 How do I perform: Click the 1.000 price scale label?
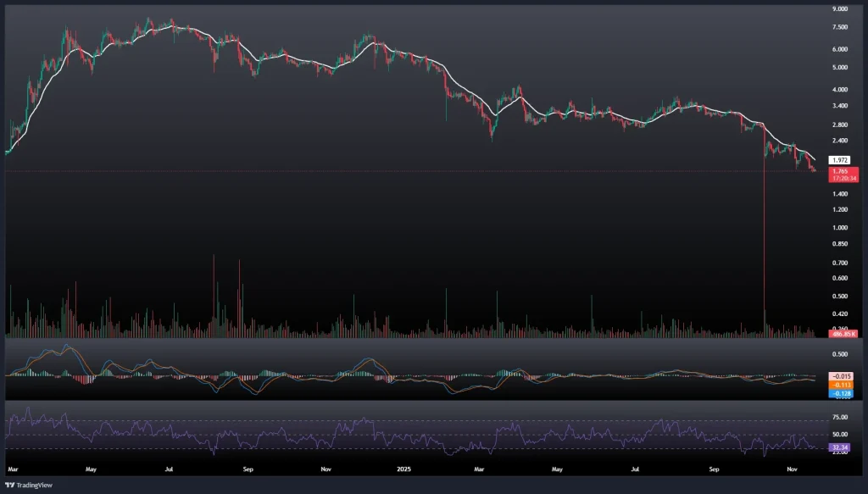(840, 228)
